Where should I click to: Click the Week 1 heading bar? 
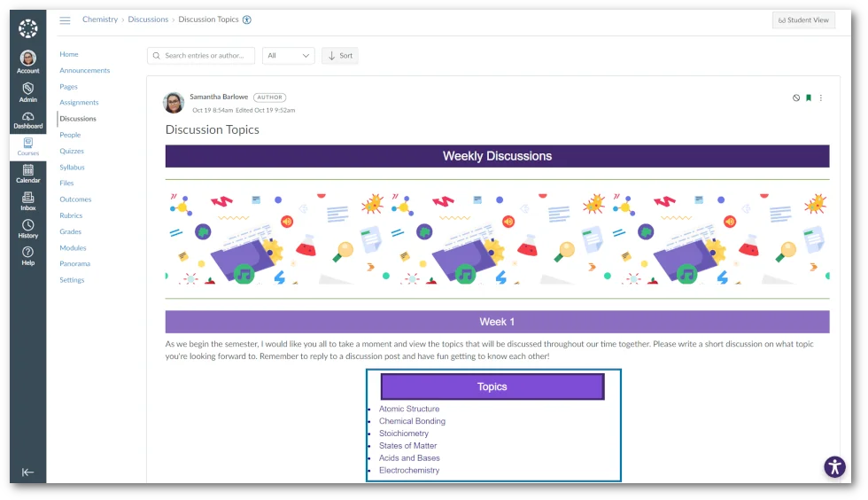click(x=497, y=322)
